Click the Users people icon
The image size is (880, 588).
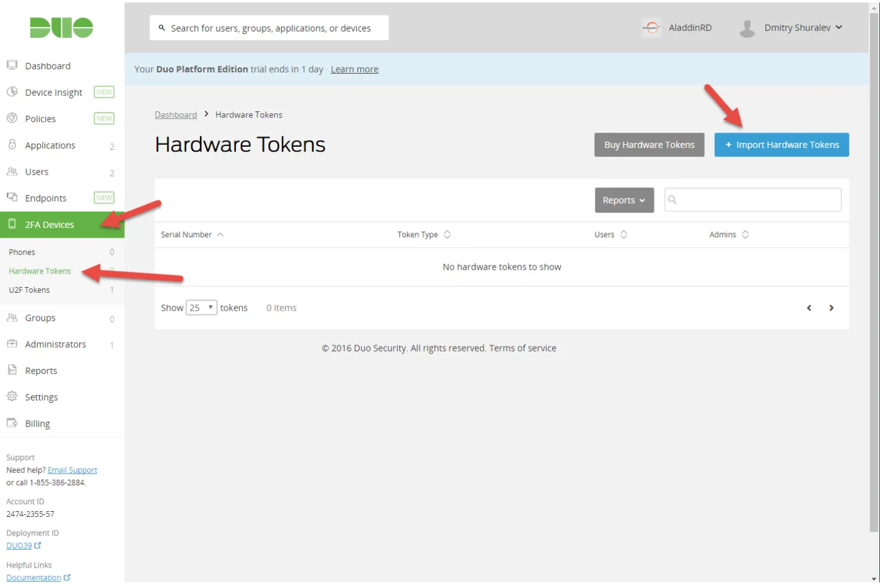pos(12,171)
